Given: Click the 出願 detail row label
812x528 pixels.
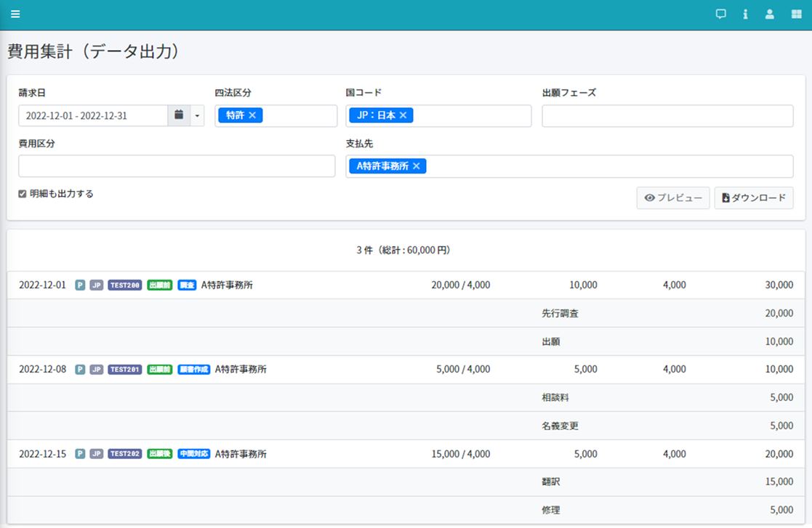Looking at the screenshot, I should coord(550,342).
